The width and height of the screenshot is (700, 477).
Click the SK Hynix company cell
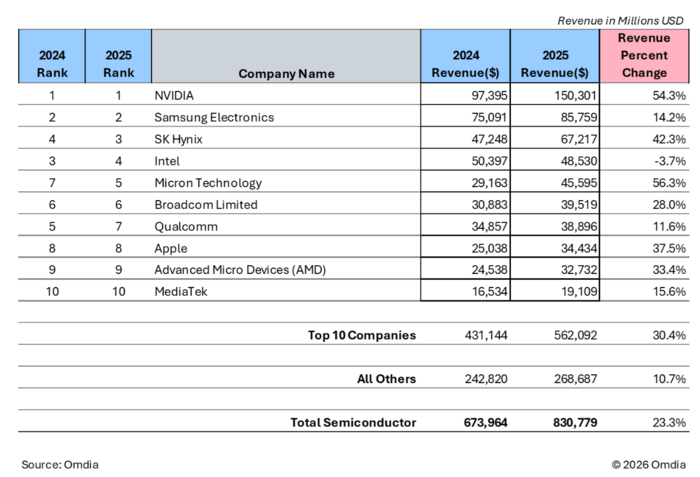click(x=178, y=139)
